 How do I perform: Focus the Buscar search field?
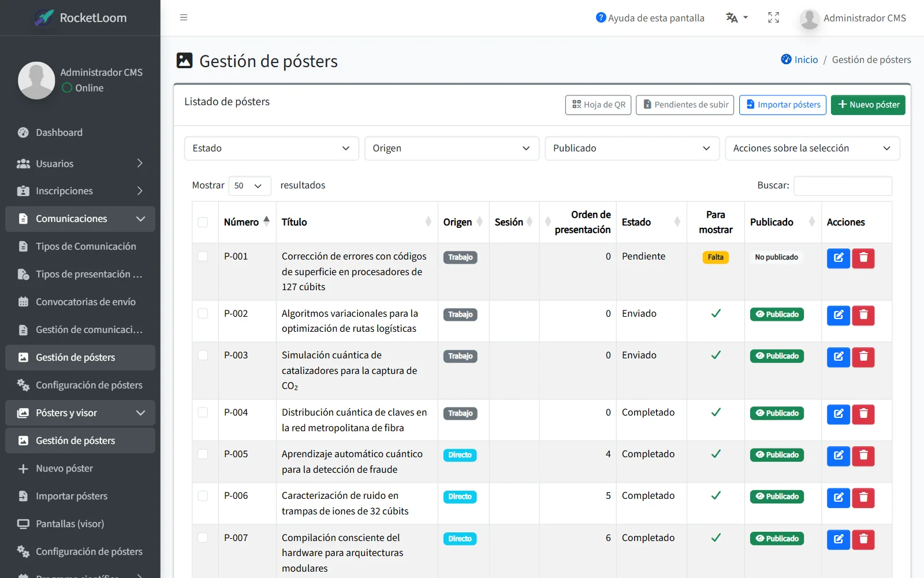click(x=843, y=186)
